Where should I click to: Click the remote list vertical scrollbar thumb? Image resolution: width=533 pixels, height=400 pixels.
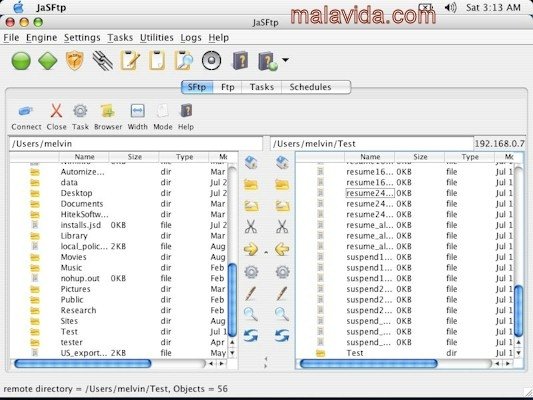tap(519, 311)
